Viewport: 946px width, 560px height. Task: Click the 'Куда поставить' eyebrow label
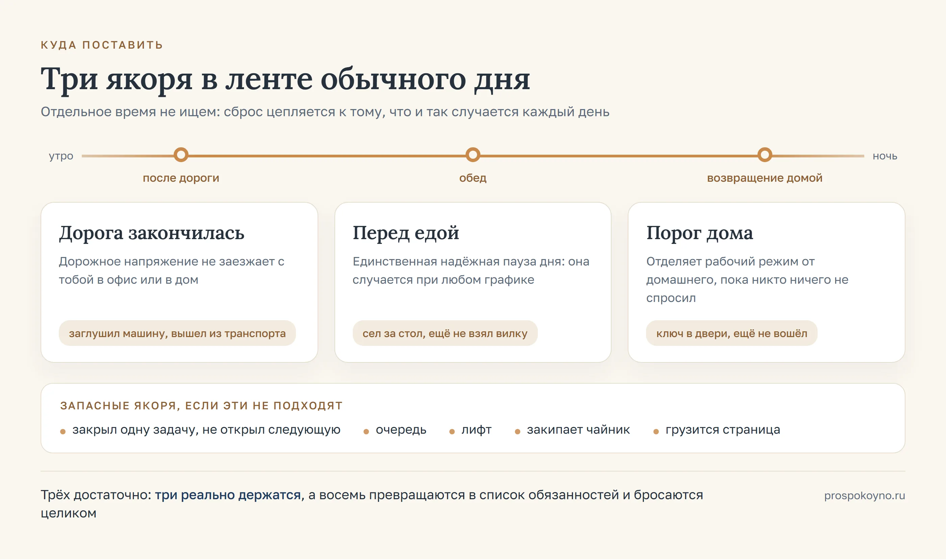pyautogui.click(x=102, y=45)
